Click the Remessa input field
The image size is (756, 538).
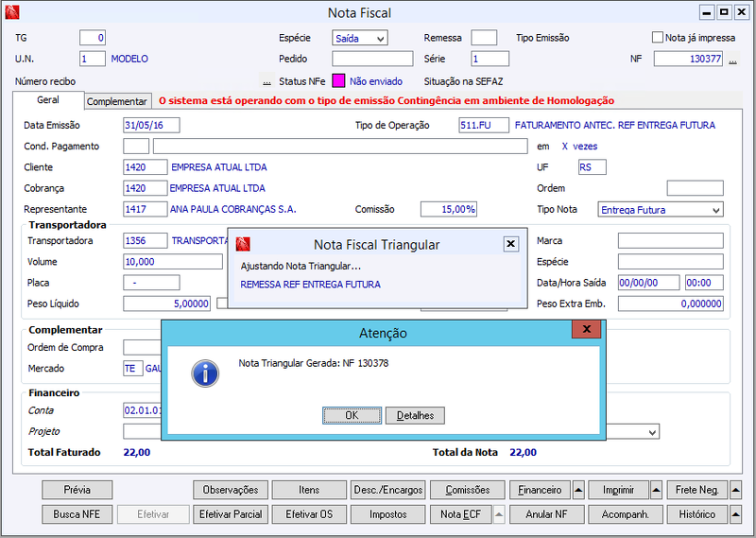click(484, 38)
